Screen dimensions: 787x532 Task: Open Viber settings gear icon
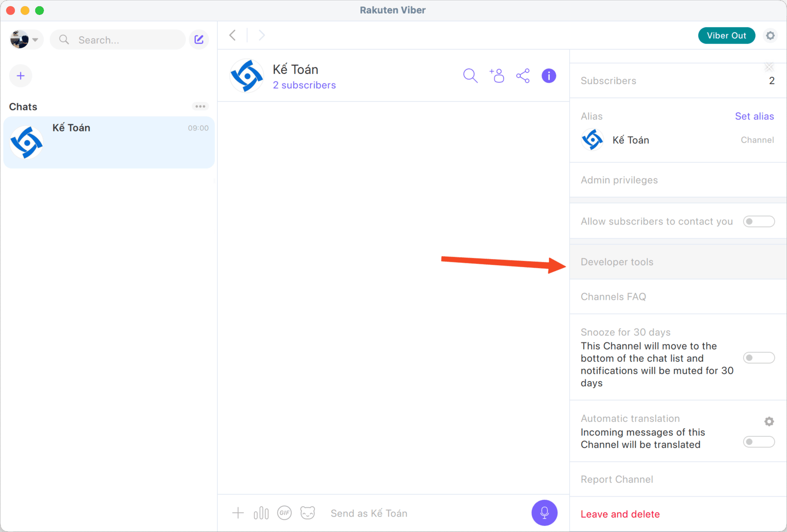point(770,35)
